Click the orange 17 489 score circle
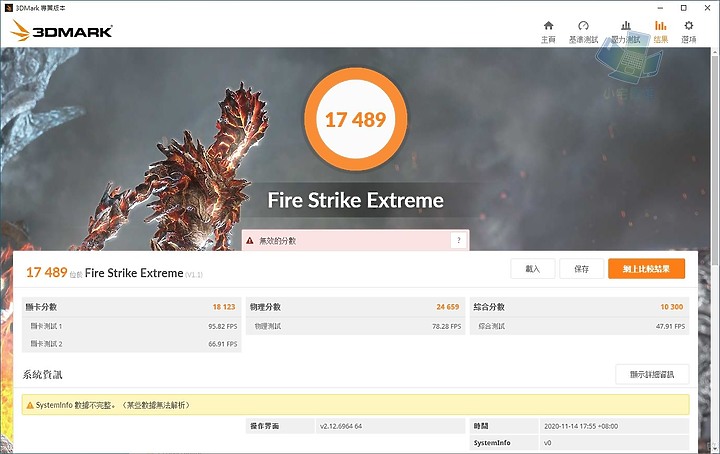The width and height of the screenshot is (720, 454). coord(355,119)
